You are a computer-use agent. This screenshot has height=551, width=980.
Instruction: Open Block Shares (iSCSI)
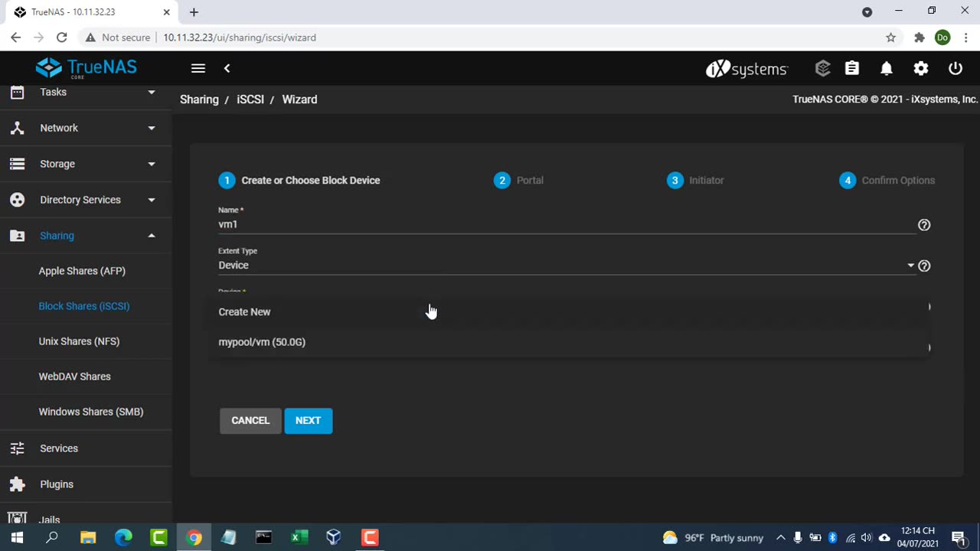pyautogui.click(x=84, y=306)
